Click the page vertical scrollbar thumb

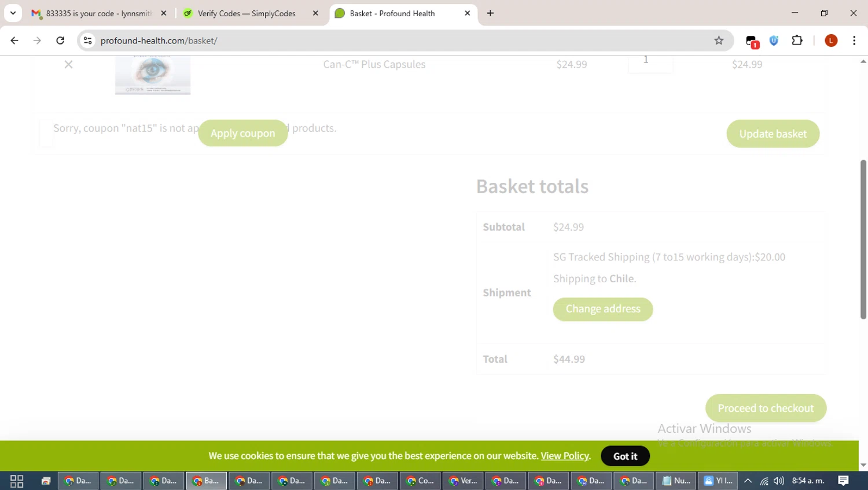[x=863, y=239]
